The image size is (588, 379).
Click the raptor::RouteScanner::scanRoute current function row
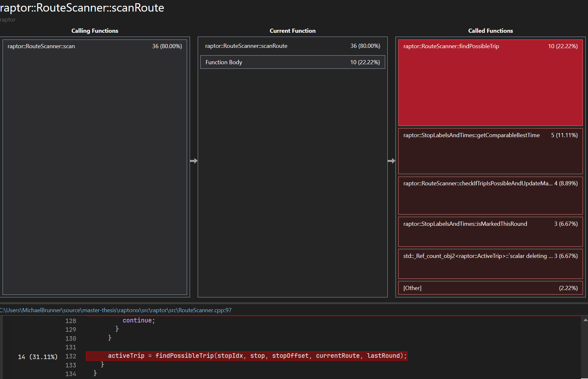pos(293,46)
